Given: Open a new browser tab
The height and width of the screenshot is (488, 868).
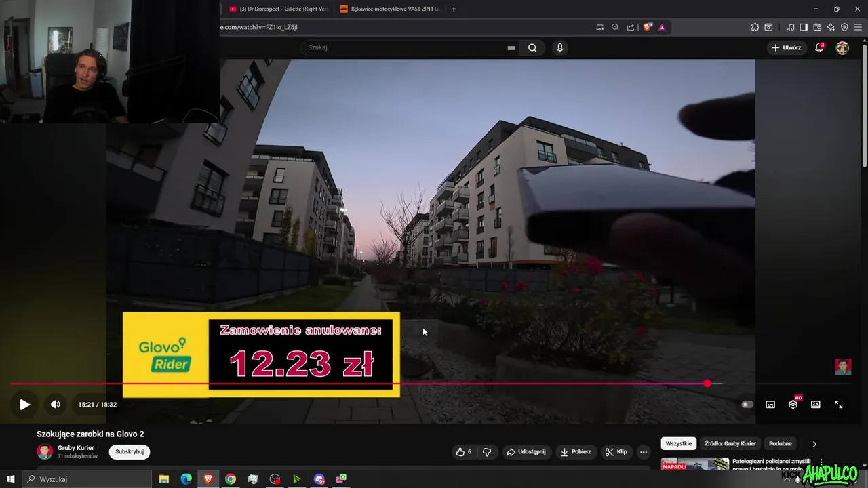Looking at the screenshot, I should click(454, 9).
